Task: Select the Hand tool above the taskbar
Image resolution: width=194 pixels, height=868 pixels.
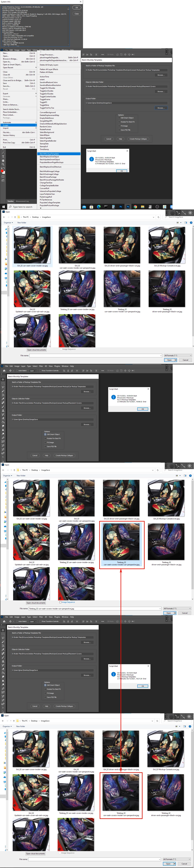Action: (3, 160)
